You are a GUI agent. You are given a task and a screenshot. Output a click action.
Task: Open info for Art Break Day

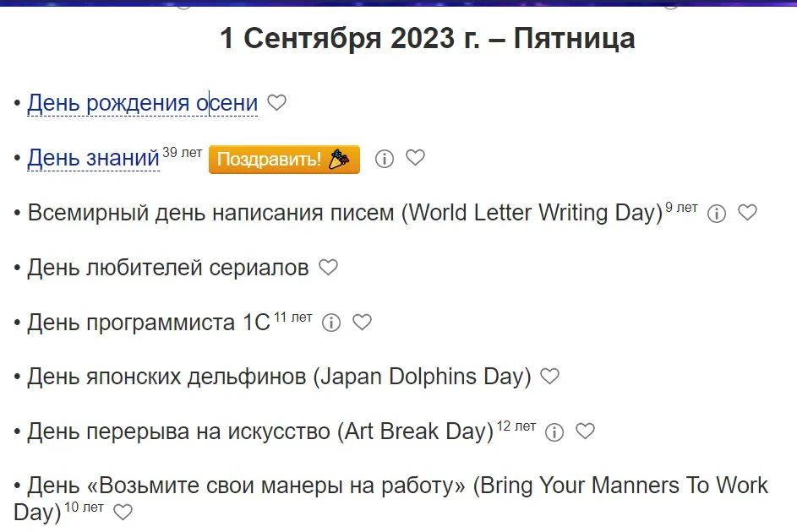coord(554,432)
